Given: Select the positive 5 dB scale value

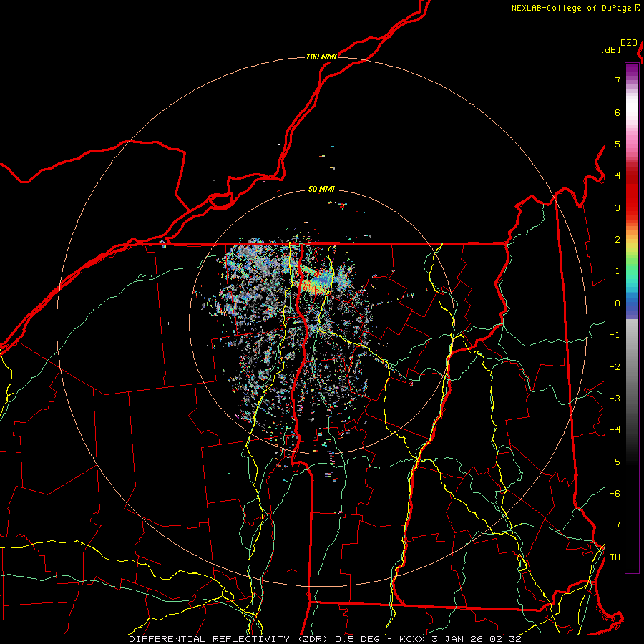Looking at the screenshot, I should point(618,144).
